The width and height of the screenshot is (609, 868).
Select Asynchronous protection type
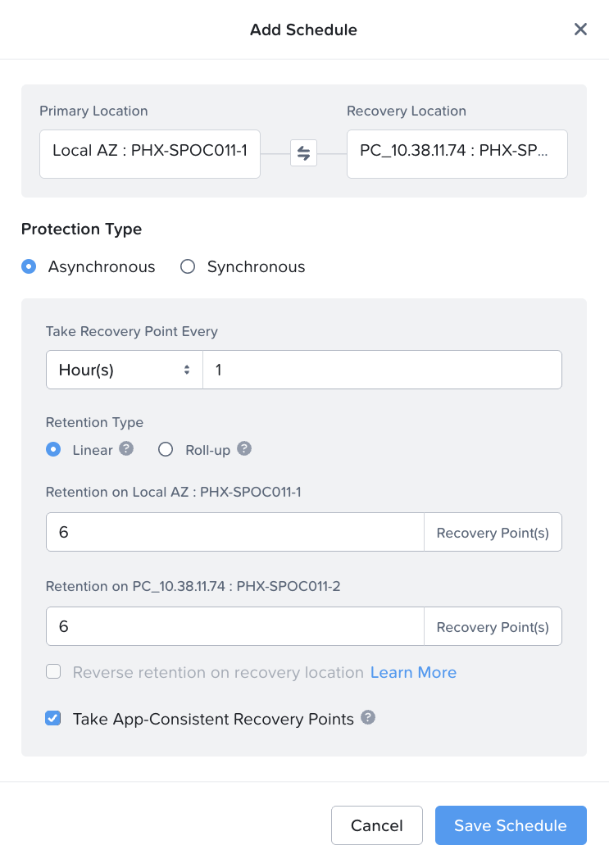[29, 266]
